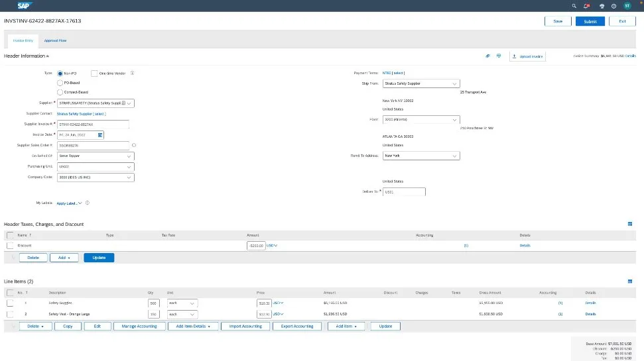This screenshot has height=361, width=644.
Task: Click the Supplier Invoice number field
Action: pos(93,124)
